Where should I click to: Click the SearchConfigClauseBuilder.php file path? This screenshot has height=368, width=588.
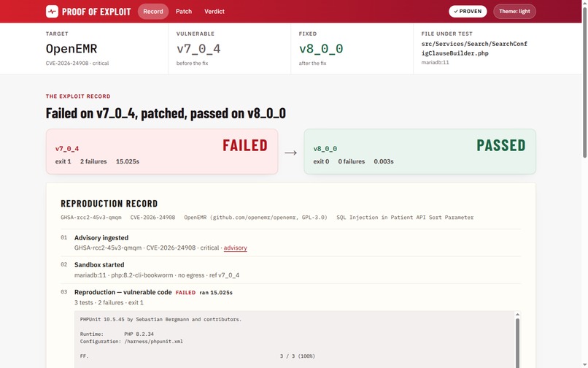coord(474,48)
